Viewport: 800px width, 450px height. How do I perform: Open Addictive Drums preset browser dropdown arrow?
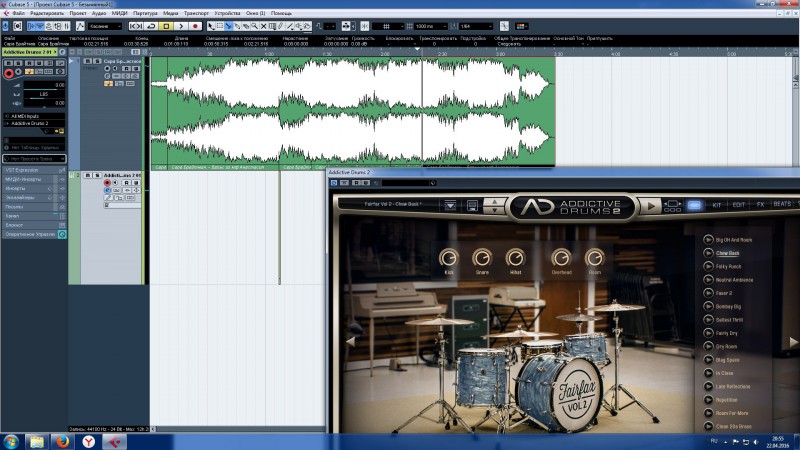click(x=450, y=205)
